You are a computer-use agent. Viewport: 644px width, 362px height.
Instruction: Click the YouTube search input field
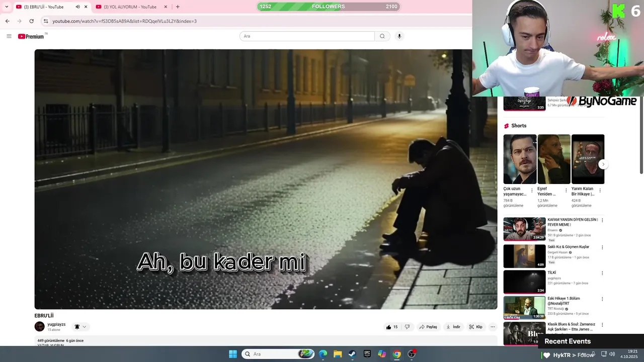click(x=307, y=36)
